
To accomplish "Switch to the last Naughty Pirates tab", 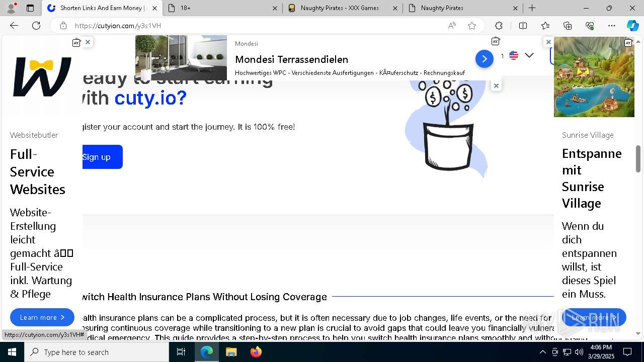I will [463, 8].
